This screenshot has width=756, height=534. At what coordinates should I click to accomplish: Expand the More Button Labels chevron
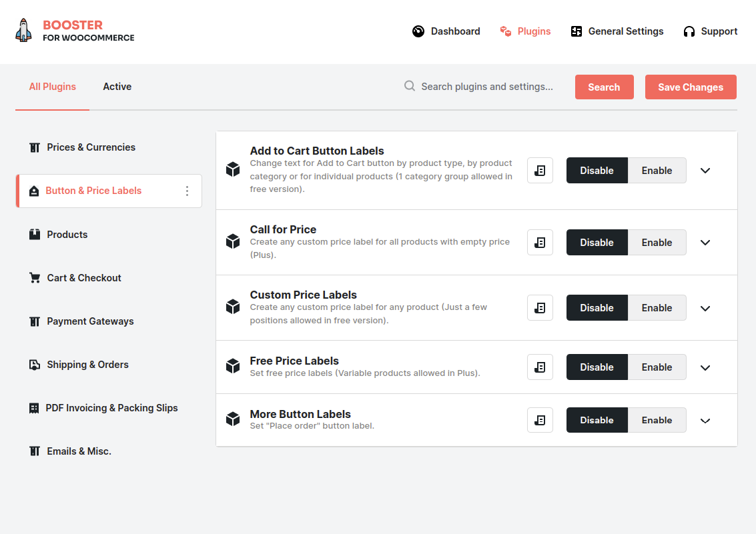click(705, 421)
